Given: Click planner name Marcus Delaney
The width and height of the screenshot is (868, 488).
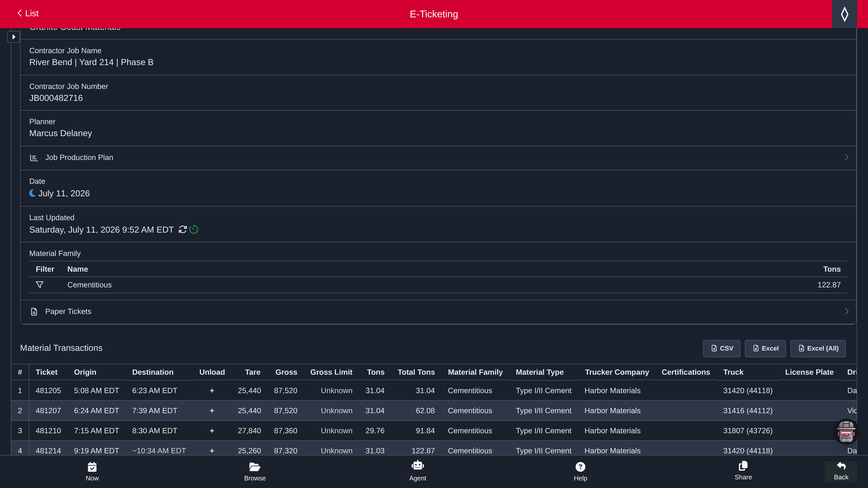Looking at the screenshot, I should click(x=61, y=133).
